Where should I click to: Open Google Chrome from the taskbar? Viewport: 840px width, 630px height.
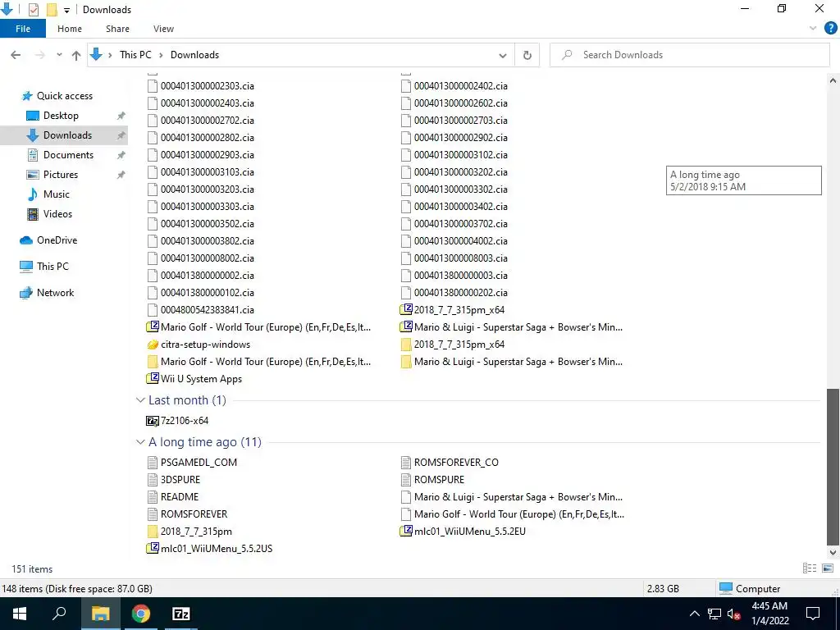[x=141, y=614]
